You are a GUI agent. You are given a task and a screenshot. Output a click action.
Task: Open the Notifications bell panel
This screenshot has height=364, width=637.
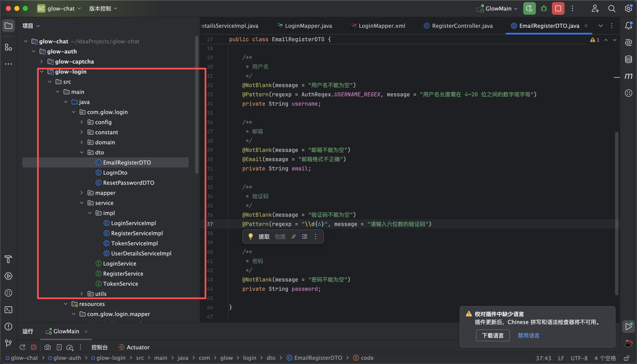click(x=628, y=25)
